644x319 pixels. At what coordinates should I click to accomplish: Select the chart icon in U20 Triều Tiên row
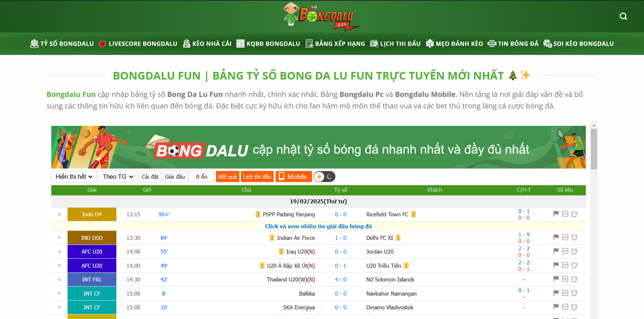point(565,265)
